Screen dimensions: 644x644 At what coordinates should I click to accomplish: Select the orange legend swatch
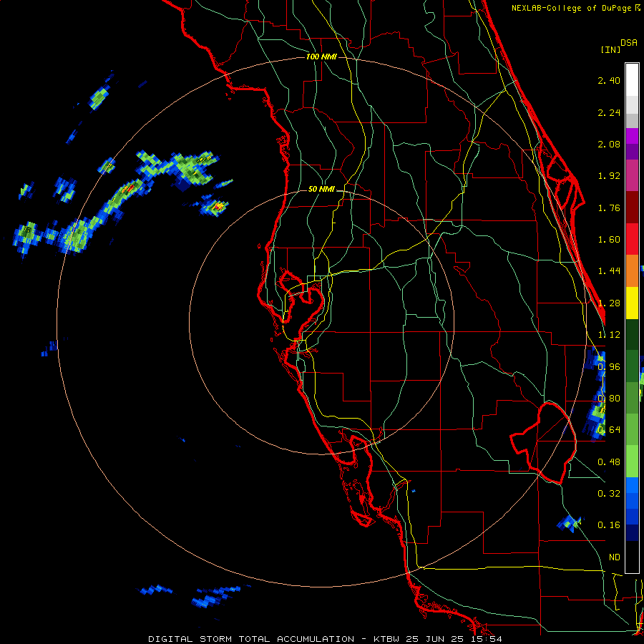click(x=632, y=271)
